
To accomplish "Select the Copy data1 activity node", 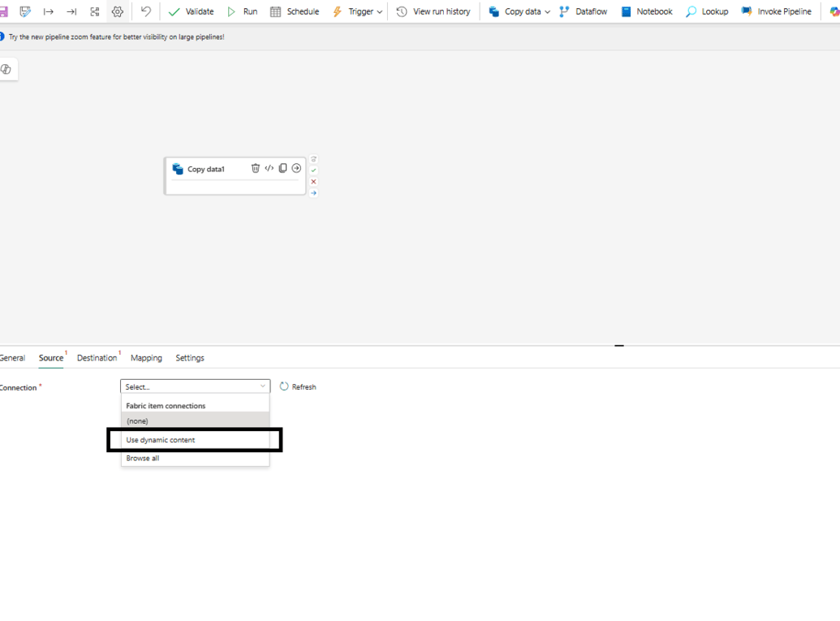I will tap(235, 175).
